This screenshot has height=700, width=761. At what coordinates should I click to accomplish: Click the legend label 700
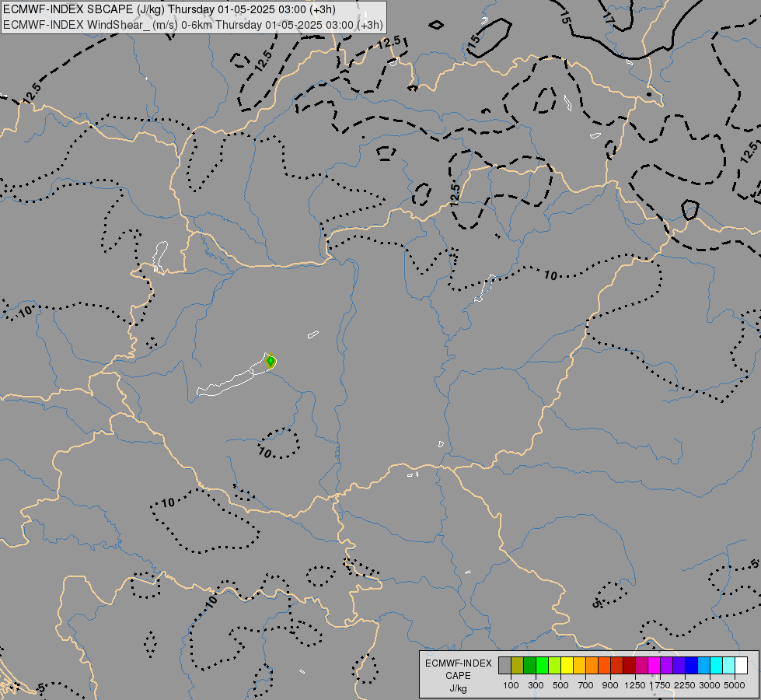pos(586,685)
